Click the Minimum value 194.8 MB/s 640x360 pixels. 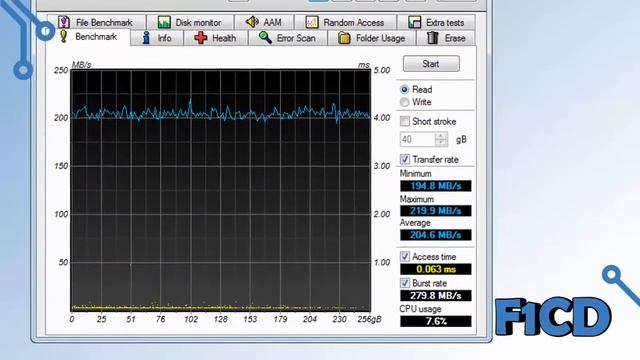436,186
